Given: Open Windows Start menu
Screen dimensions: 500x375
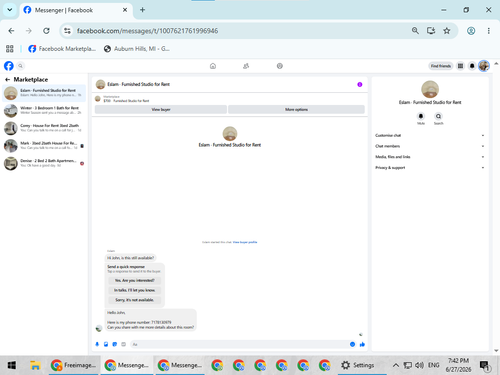Looking at the screenshot, I should click(x=12, y=365).
